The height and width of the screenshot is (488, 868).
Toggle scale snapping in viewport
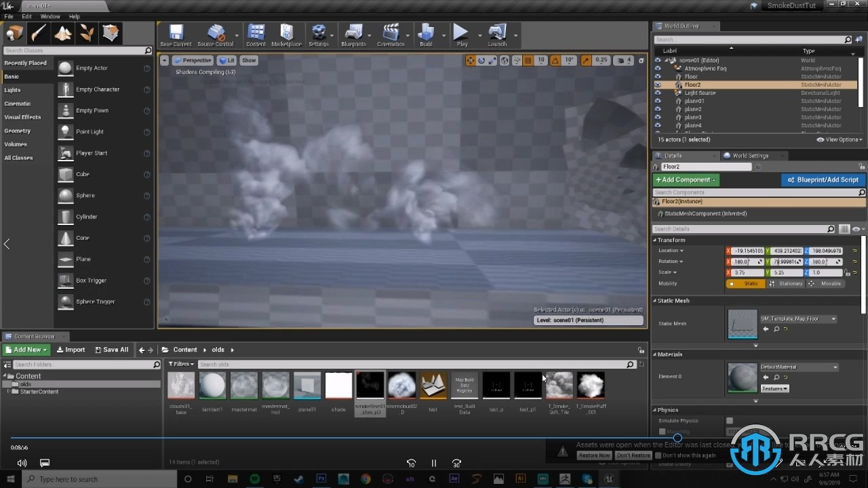pos(587,60)
